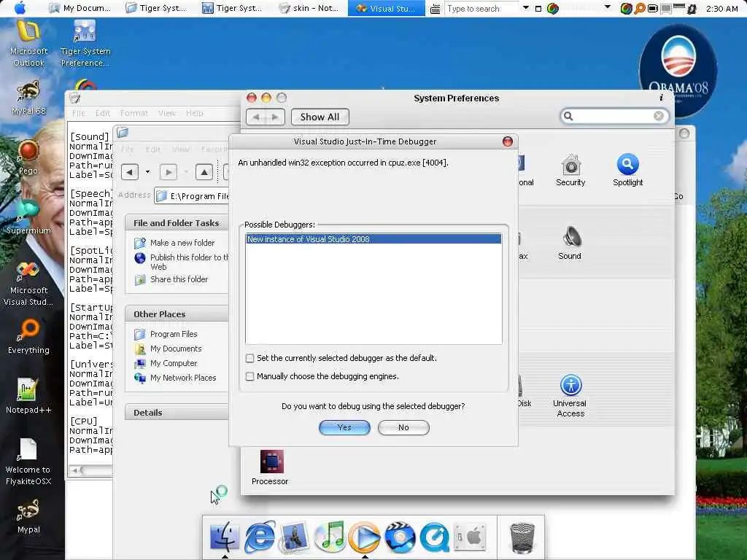Open Tiger System Preferences desktop shortcut
This screenshot has width=747, height=560.
85,44
